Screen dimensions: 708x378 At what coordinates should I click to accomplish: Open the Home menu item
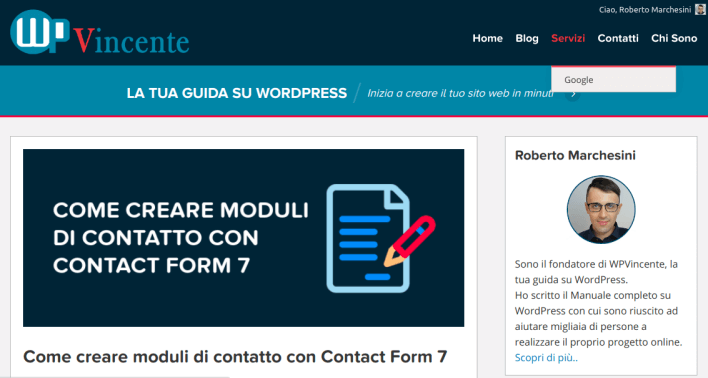tap(487, 38)
